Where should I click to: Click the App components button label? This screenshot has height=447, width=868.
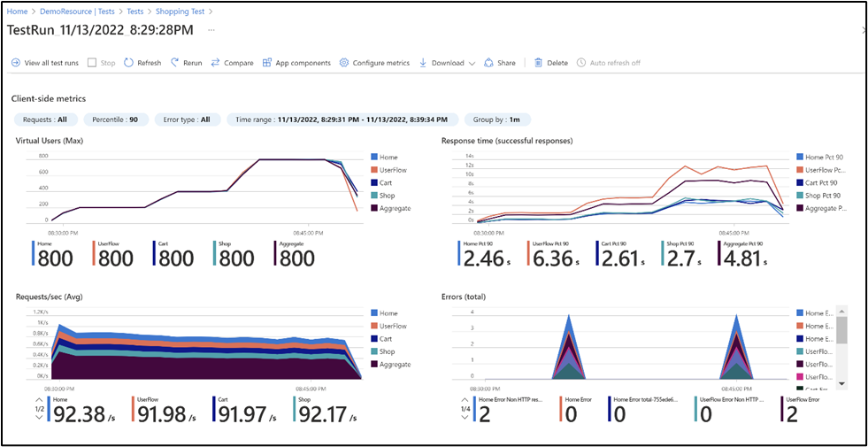click(x=303, y=63)
